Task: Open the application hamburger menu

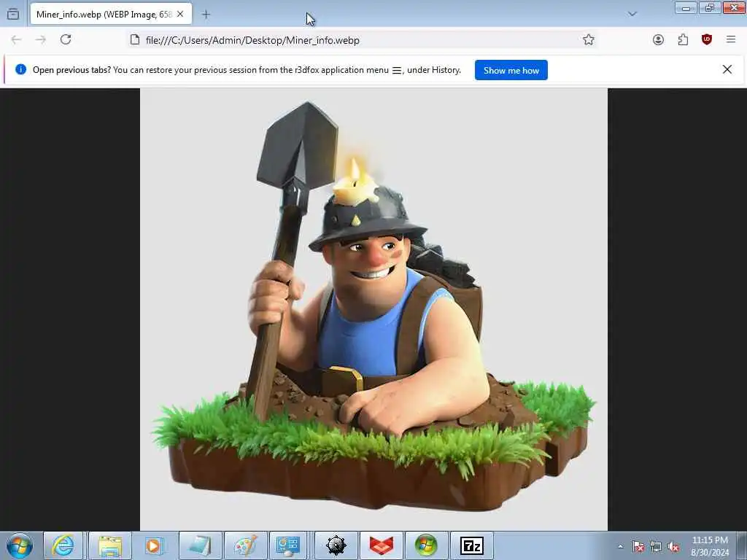Action: click(x=731, y=39)
